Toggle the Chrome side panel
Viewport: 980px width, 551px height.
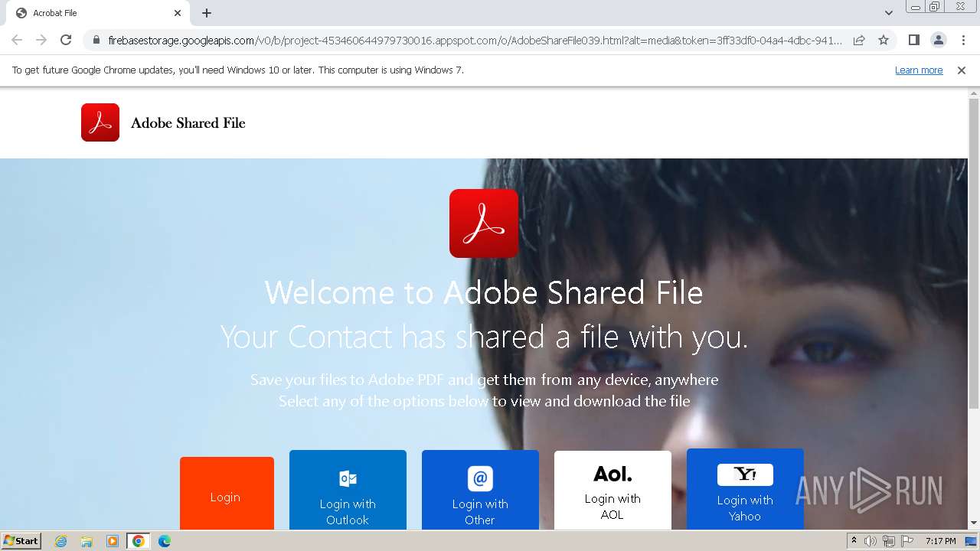913,40
